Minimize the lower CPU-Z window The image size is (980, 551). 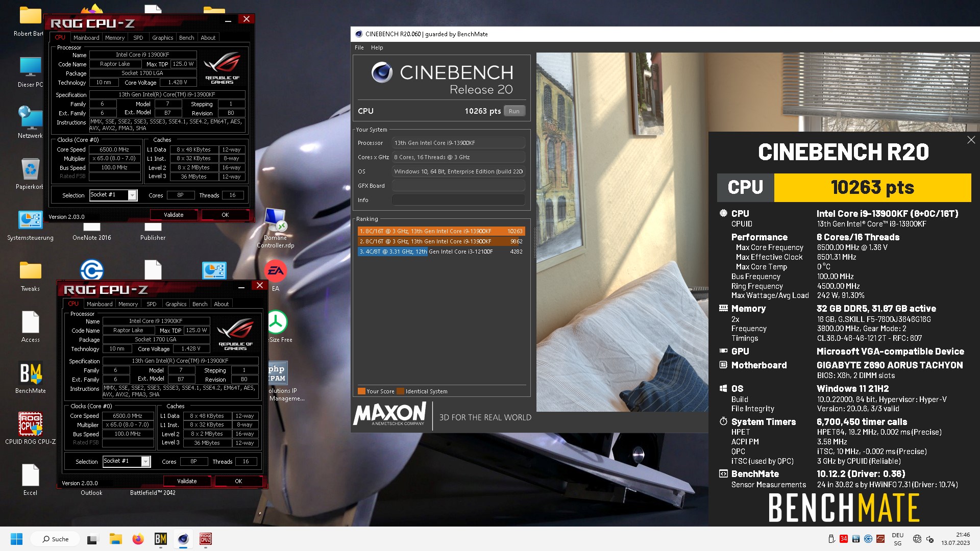point(241,287)
